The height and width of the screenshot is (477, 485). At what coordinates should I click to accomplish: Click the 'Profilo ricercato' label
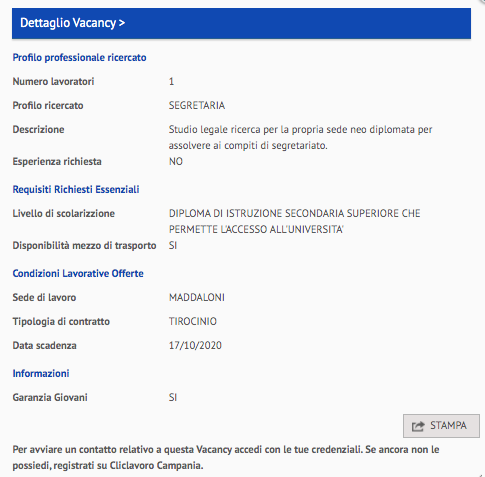(48, 106)
